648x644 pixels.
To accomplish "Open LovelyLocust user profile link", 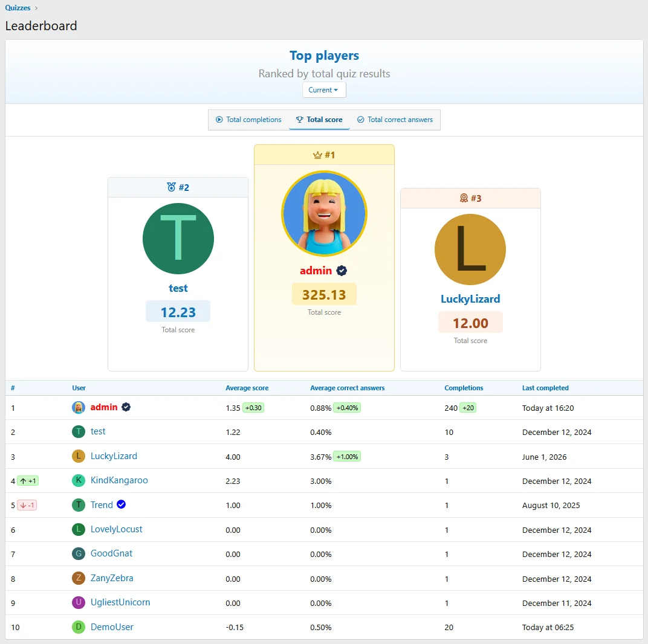I will pos(116,529).
